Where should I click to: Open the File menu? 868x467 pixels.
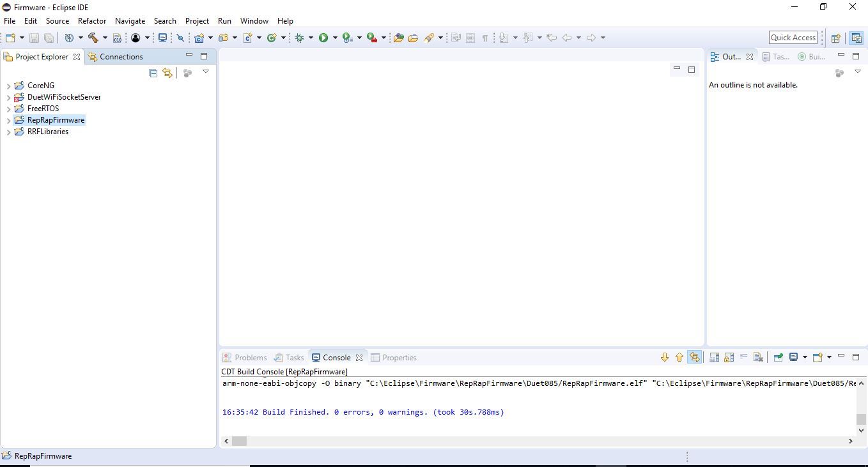pos(10,21)
